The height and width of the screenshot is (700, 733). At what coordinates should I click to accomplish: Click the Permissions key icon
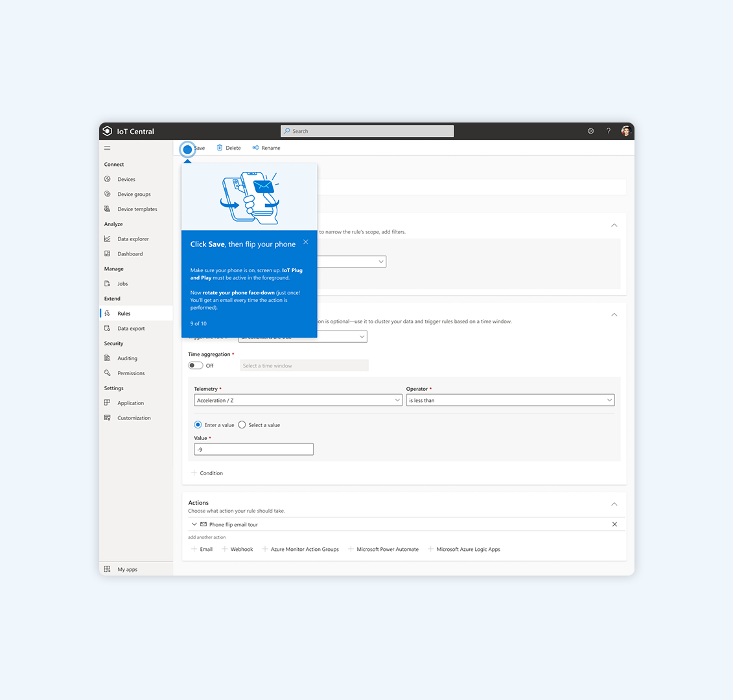[108, 373]
